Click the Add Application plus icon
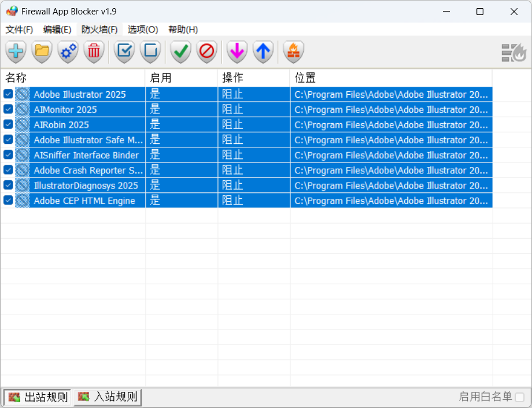 pos(16,52)
